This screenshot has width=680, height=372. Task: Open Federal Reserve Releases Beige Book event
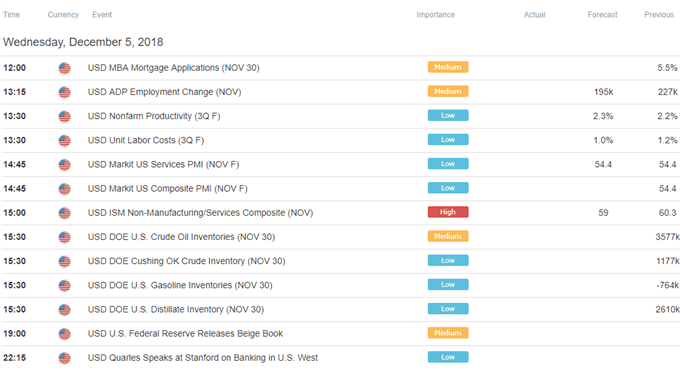(x=185, y=334)
